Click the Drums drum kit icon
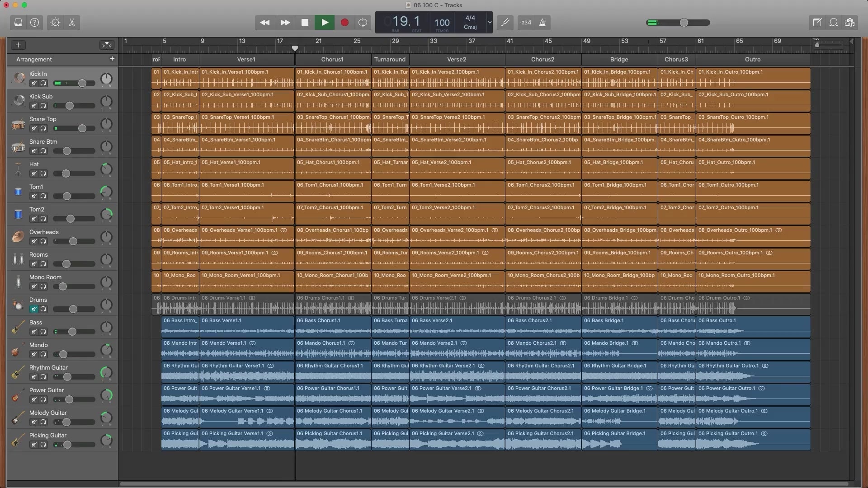 (19, 305)
